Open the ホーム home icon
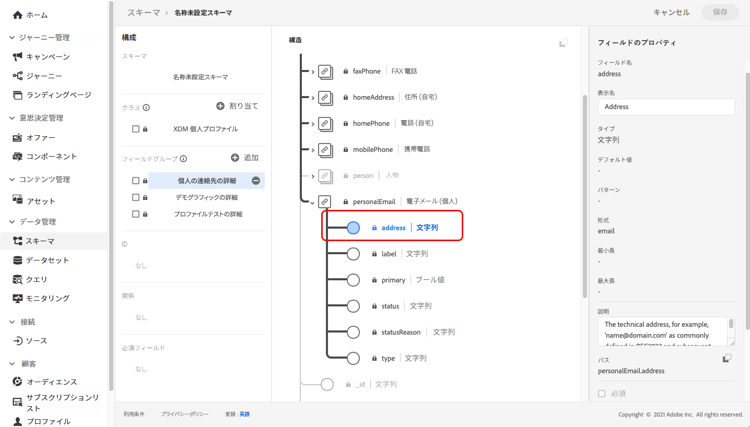This screenshot has width=750, height=427. [18, 15]
